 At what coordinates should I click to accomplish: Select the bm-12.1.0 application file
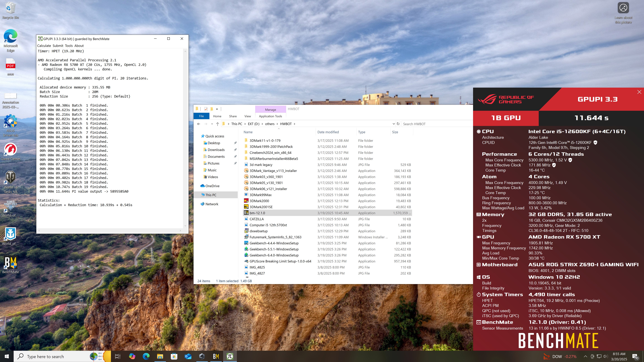pos(327,213)
